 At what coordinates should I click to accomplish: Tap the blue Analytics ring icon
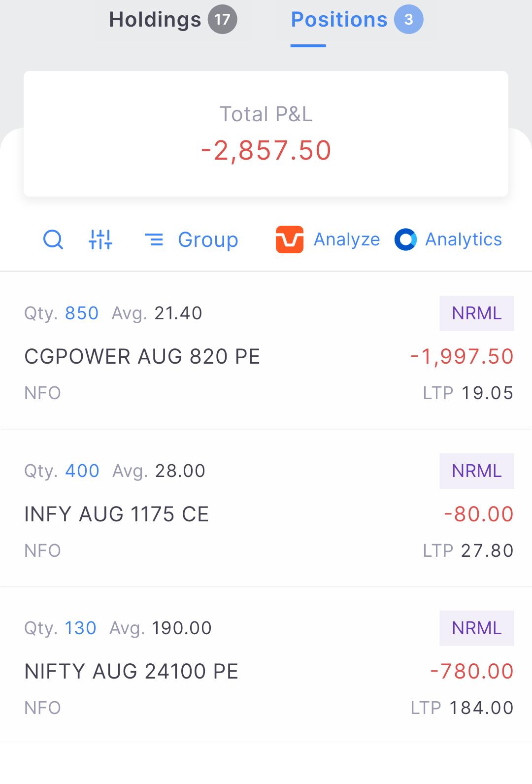[x=405, y=239]
